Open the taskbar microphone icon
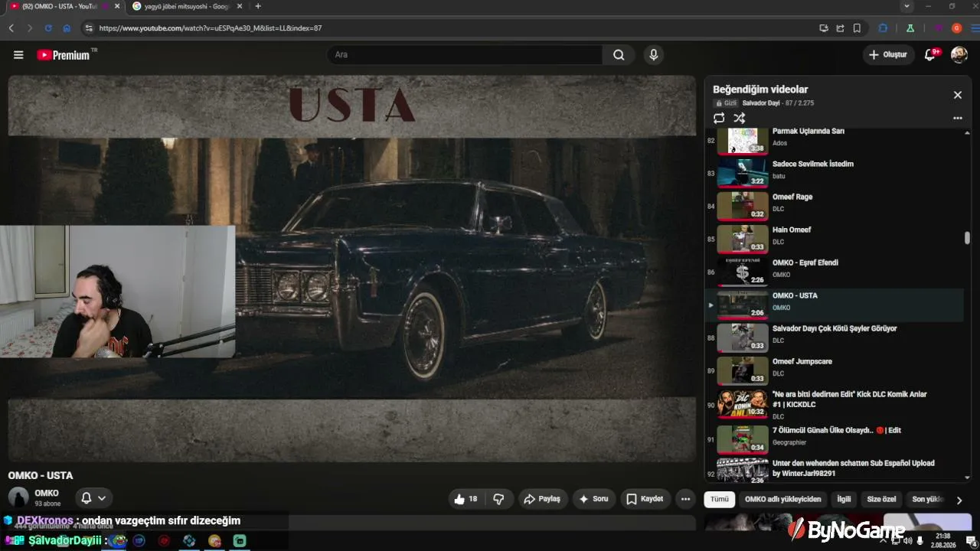 click(x=920, y=540)
